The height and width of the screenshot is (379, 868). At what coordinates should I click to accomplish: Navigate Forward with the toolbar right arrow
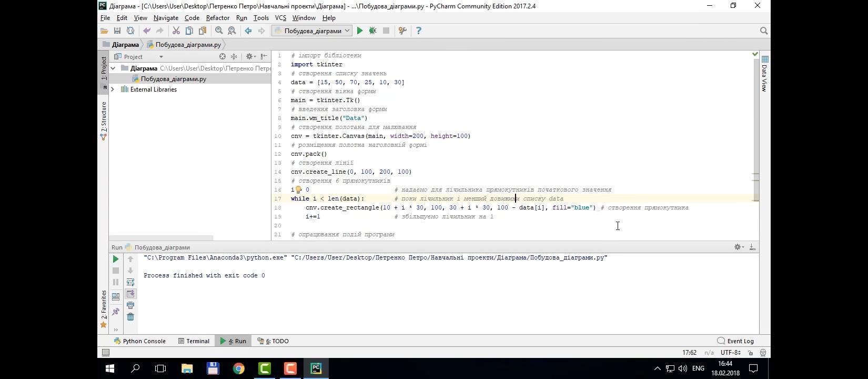[x=261, y=31]
